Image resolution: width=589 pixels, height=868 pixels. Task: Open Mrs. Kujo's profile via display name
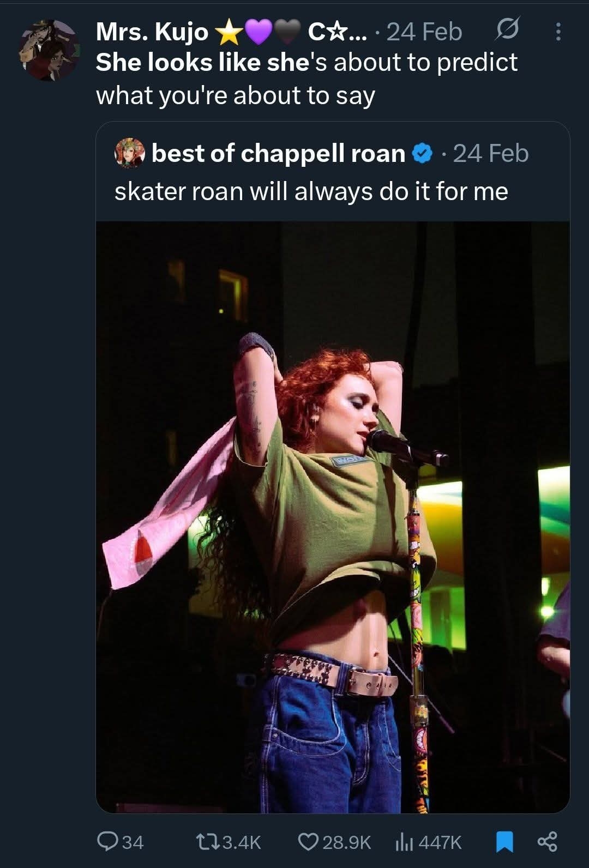[152, 32]
